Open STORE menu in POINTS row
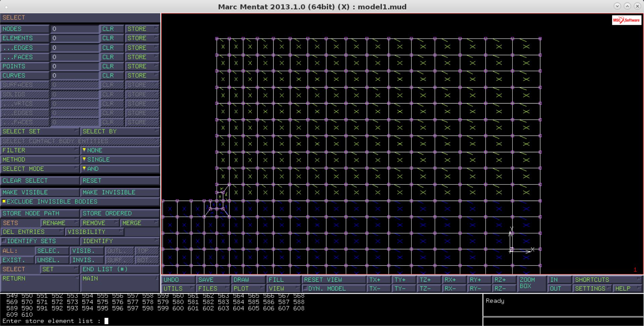Viewport: 644px width, 326px height. pyautogui.click(x=142, y=66)
